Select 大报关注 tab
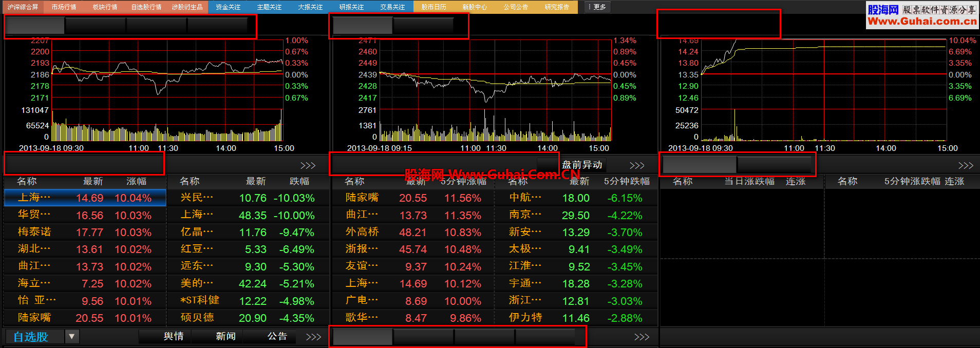This screenshot has height=348, width=980. pyautogui.click(x=310, y=7)
